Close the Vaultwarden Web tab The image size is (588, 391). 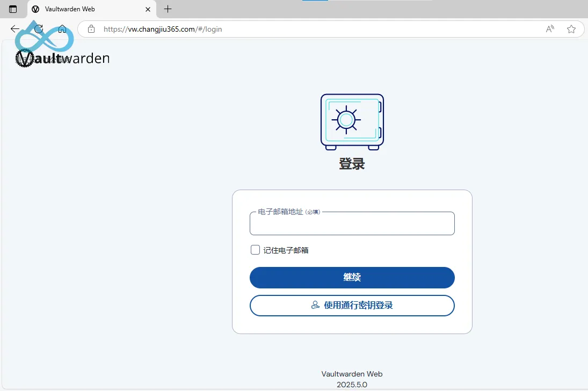(148, 9)
